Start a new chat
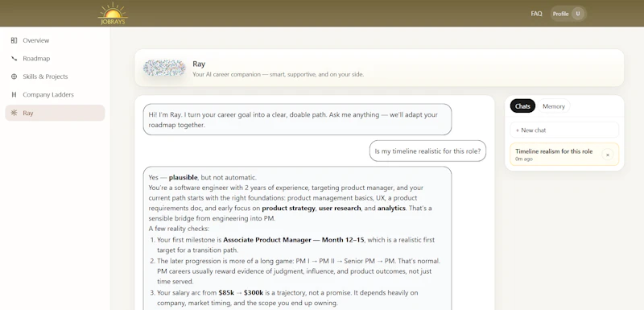 [x=564, y=130]
